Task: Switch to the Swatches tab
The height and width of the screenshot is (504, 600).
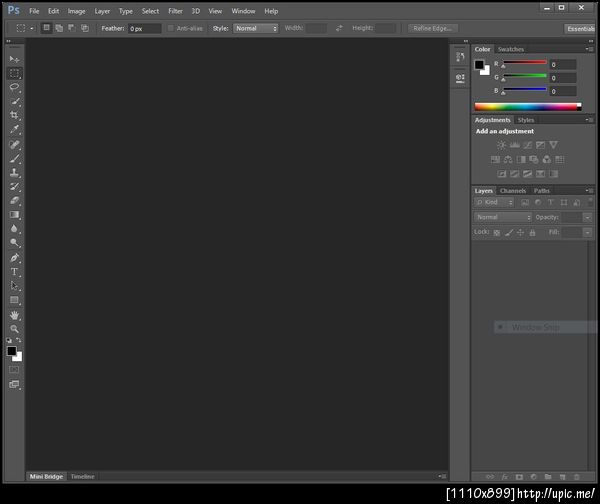Action: click(511, 49)
